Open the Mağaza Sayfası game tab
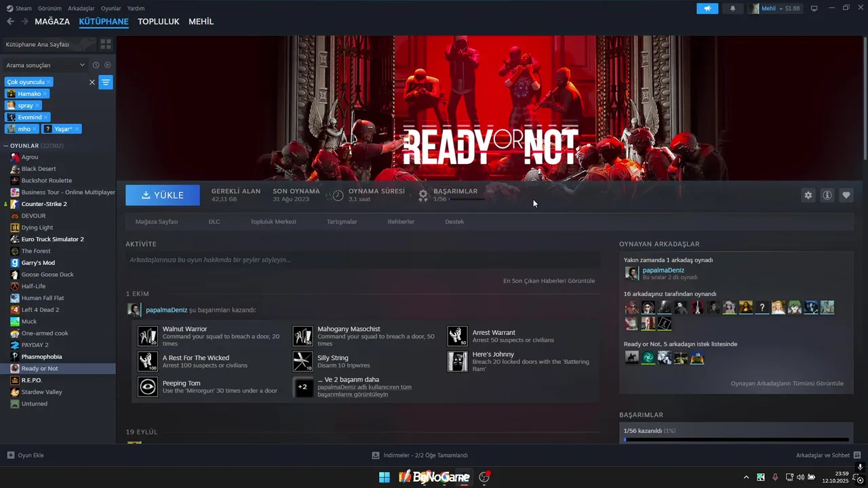 click(157, 222)
